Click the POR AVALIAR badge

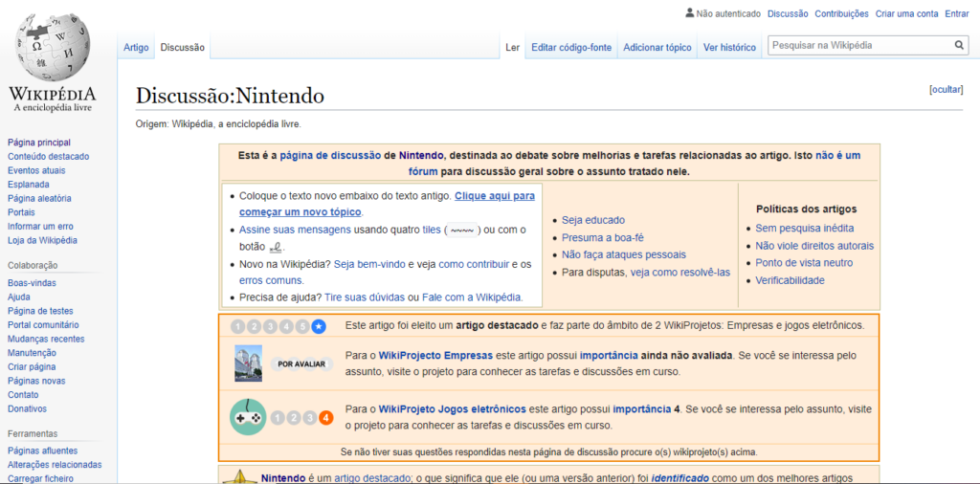pos(301,363)
